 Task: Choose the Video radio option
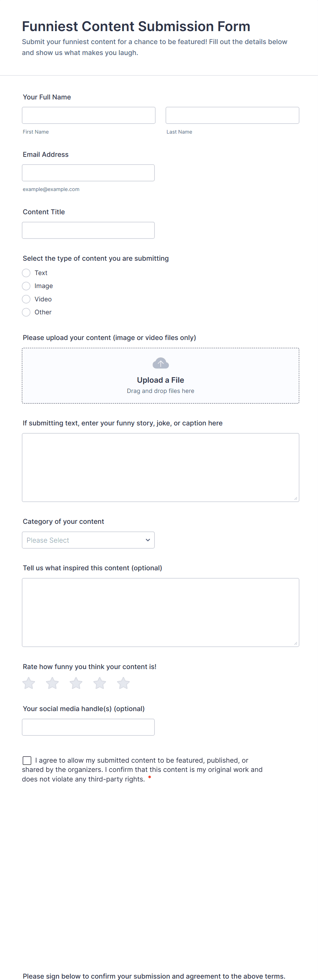pyautogui.click(x=26, y=299)
